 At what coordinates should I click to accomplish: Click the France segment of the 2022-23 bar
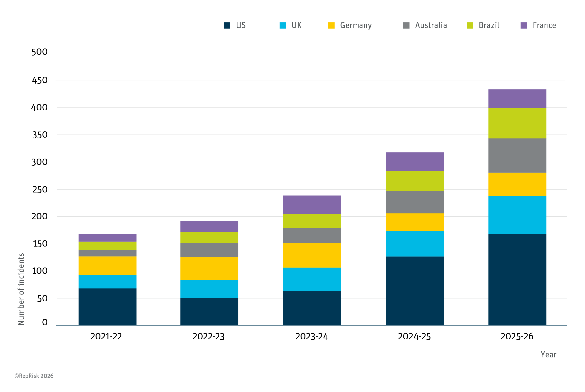coord(209,226)
